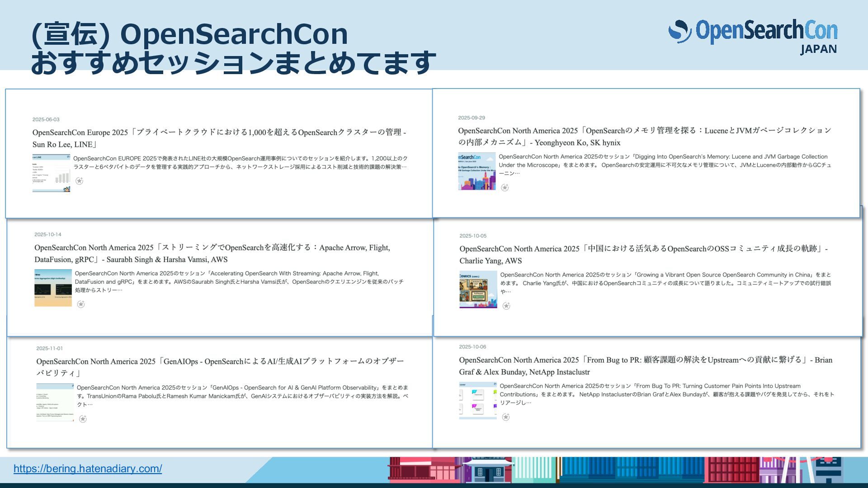
Task: Click the star icon under the Lucene JVM article
Action: 505,188
